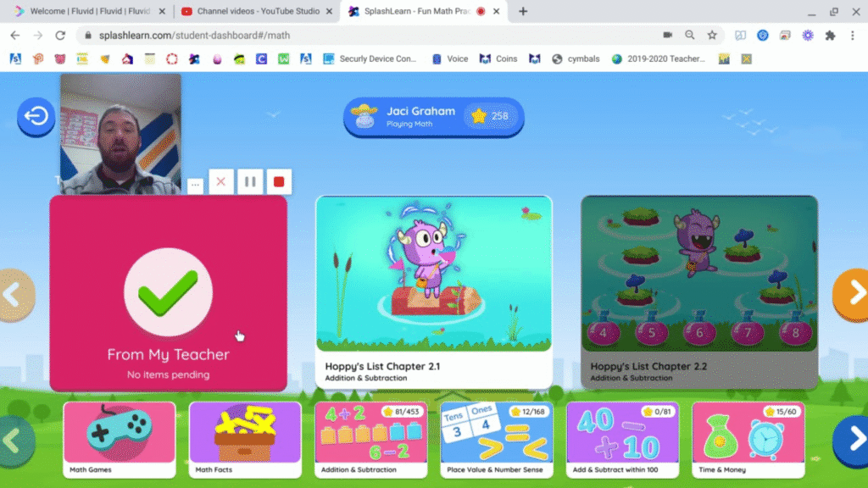
Task: Click the blue reset arrow icon top-left
Action: pos(36,117)
